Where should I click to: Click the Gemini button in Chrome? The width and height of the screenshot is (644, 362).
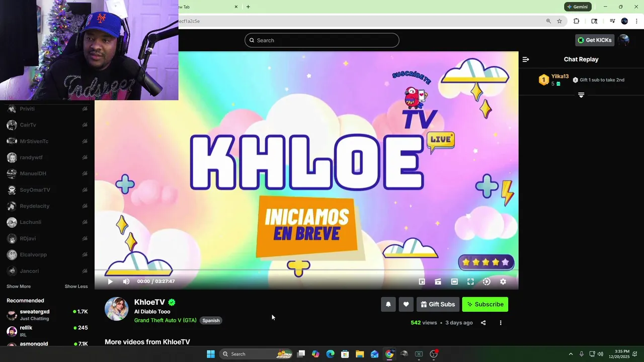[x=577, y=7]
